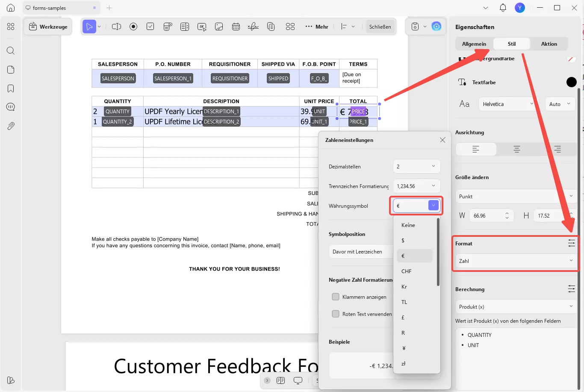Open the comments panel icon in sidebar
Viewport: 584px width, 392px height.
tap(11, 107)
